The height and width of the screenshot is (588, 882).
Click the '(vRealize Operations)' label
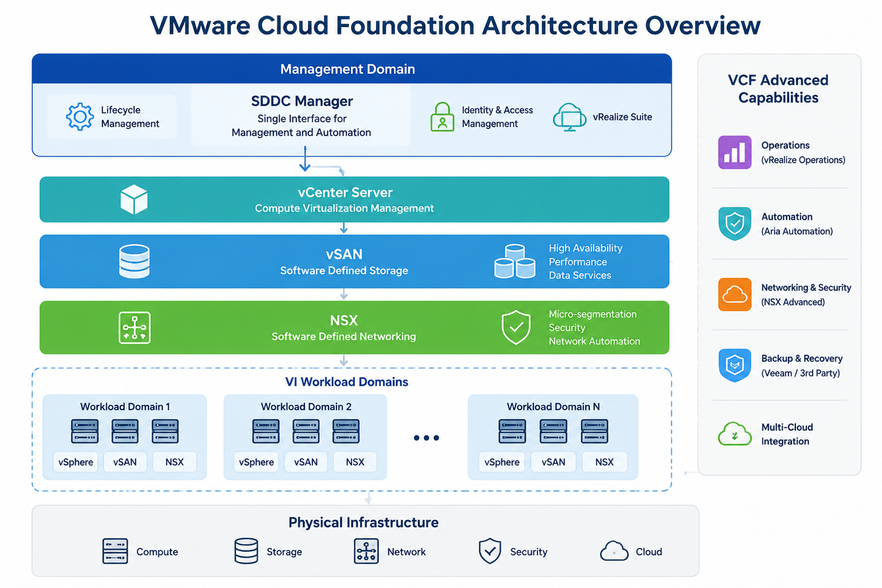click(803, 160)
